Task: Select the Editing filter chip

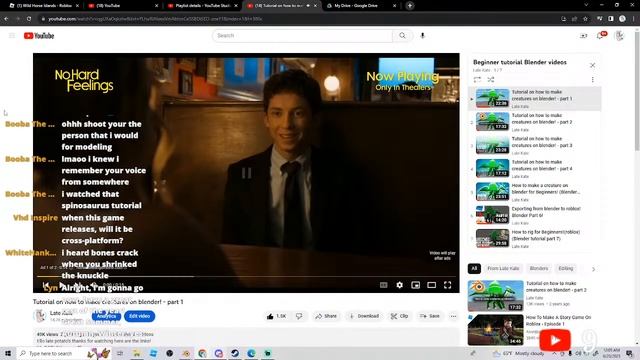Action: click(x=566, y=269)
